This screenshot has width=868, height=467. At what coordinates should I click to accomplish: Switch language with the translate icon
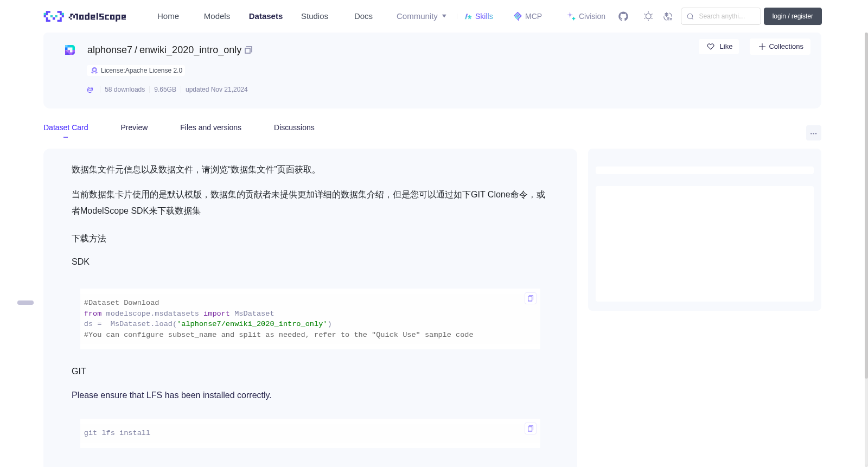[668, 16]
